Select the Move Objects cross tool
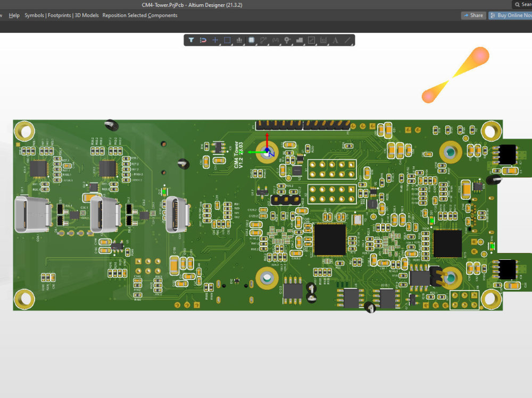 215,40
